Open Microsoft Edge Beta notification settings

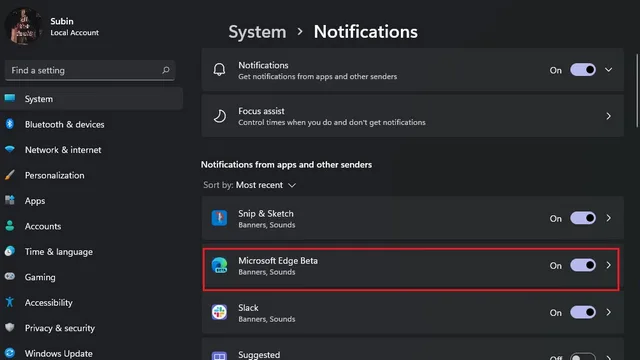pos(411,269)
